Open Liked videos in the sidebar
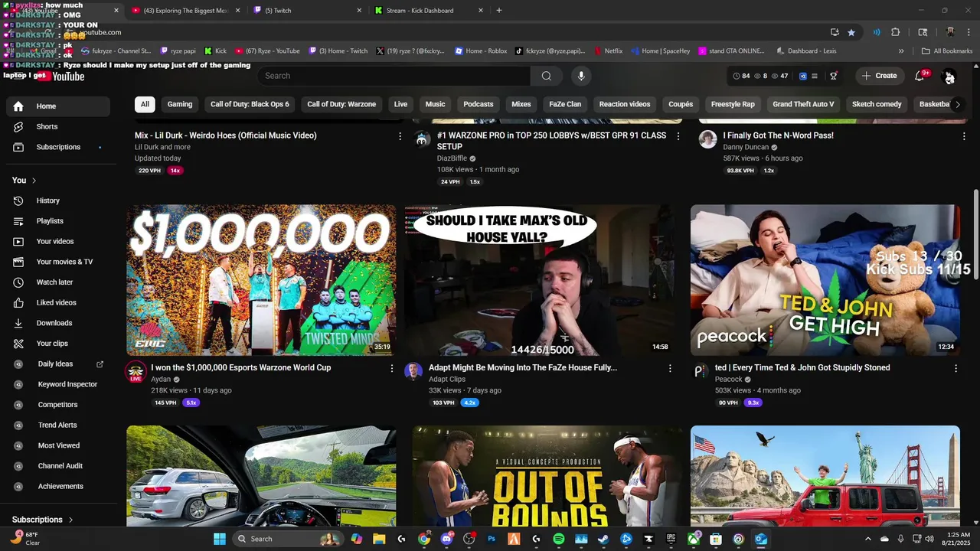Screen dimensions: 980x551 coord(58,302)
